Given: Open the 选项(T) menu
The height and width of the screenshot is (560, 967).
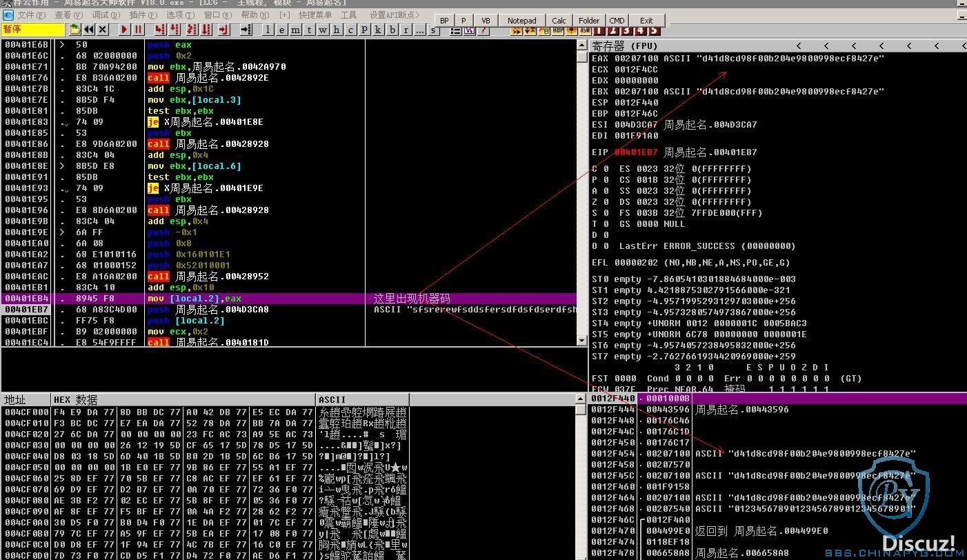Looking at the screenshot, I should (x=181, y=14).
